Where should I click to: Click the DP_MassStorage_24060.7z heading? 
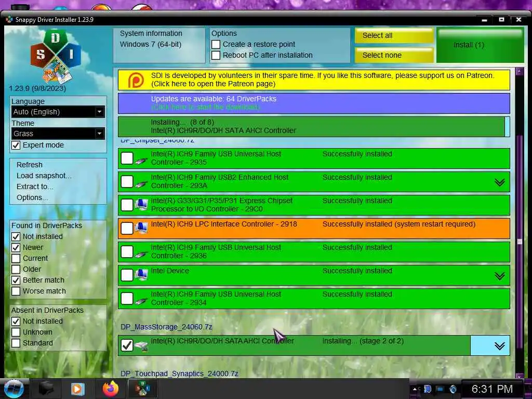(x=166, y=327)
